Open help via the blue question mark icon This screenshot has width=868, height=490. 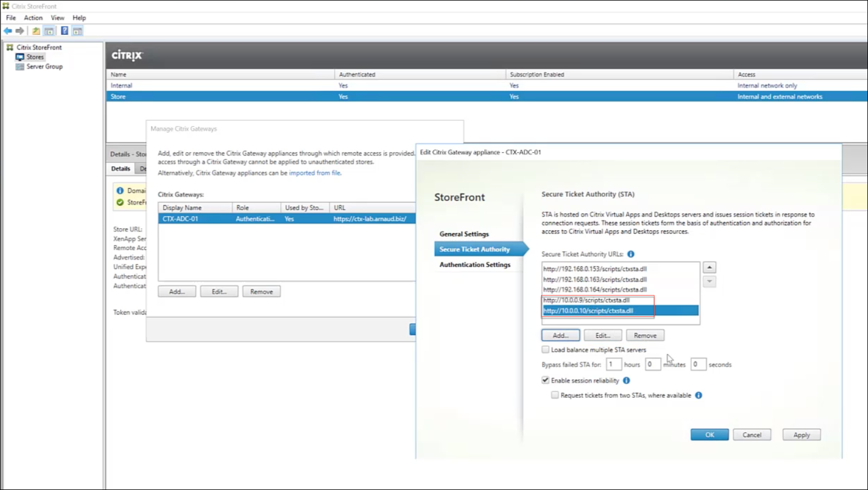[65, 31]
